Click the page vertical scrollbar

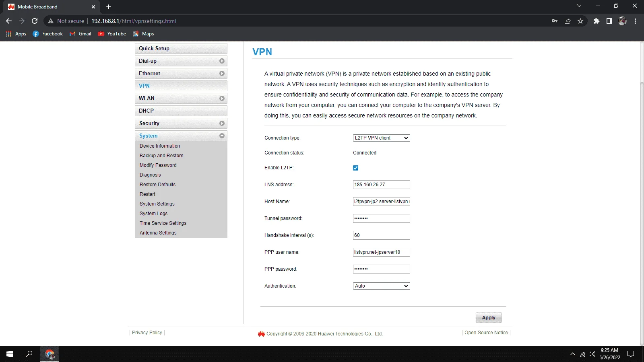[x=642, y=213]
